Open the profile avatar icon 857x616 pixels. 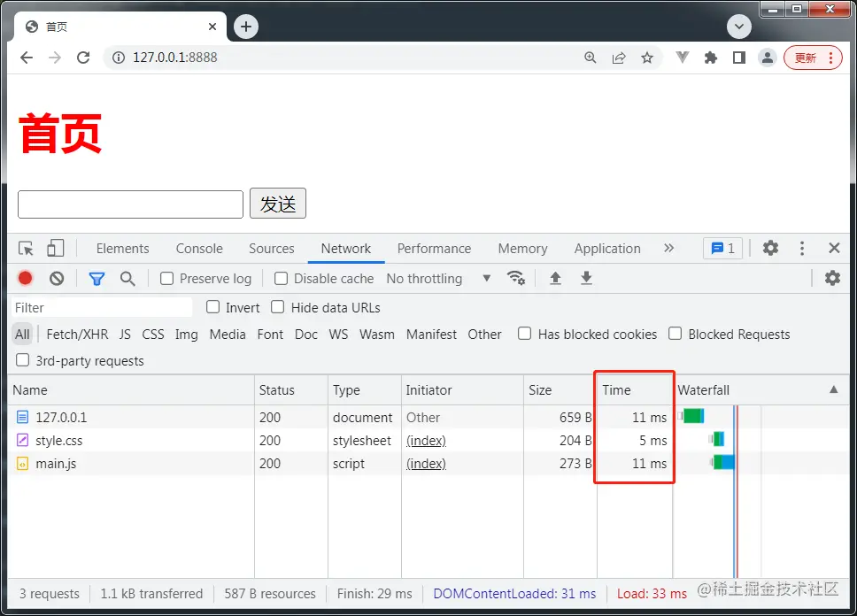(768, 58)
